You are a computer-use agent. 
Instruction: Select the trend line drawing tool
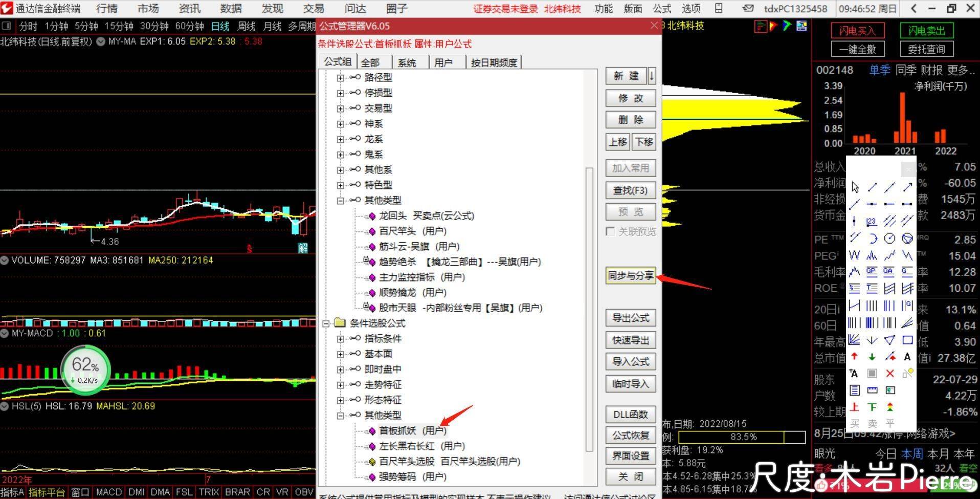tap(872, 187)
